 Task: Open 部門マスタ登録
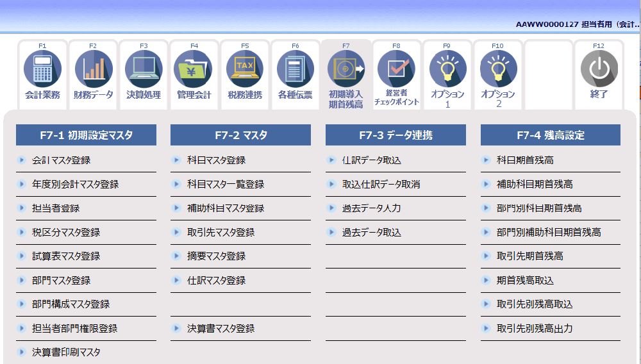point(62,280)
